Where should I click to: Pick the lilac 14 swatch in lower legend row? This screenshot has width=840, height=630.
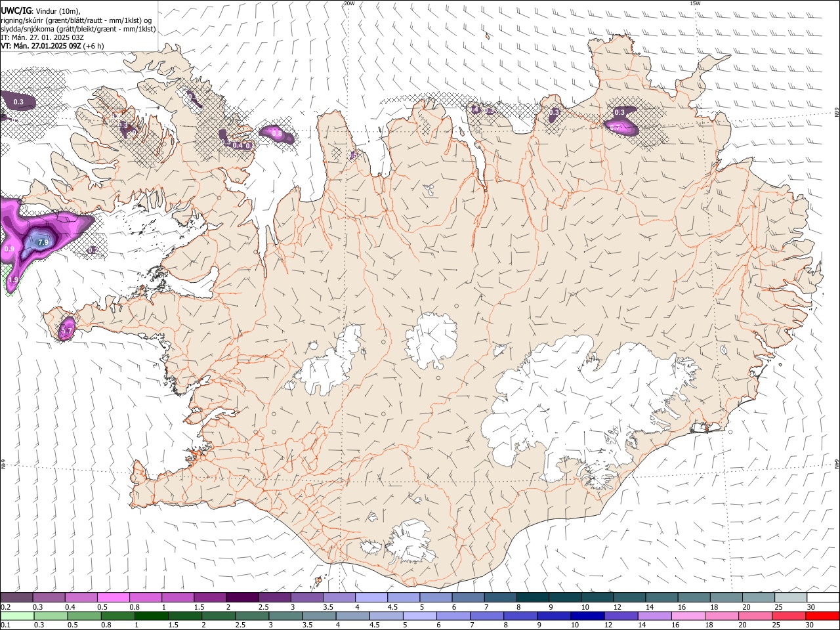(x=655, y=616)
